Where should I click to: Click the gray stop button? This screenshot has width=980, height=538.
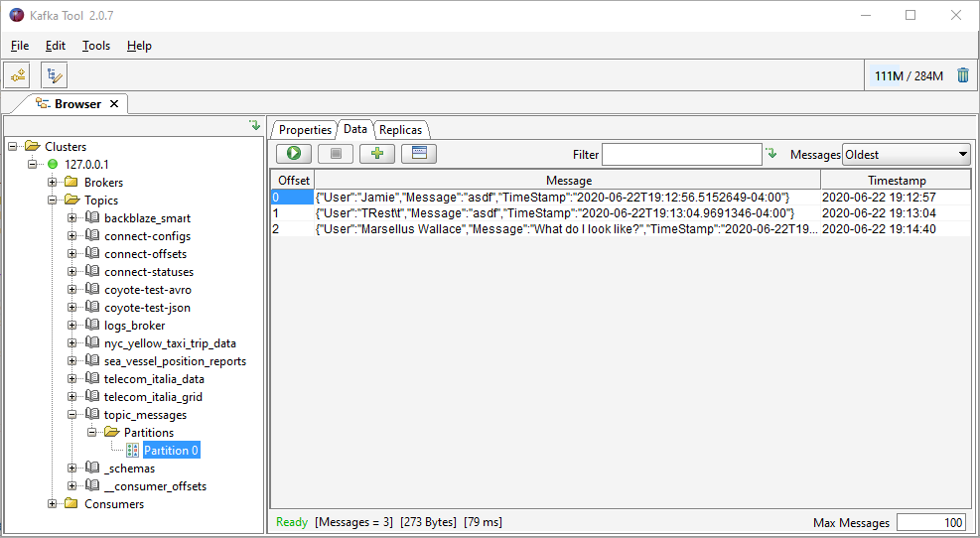click(336, 153)
